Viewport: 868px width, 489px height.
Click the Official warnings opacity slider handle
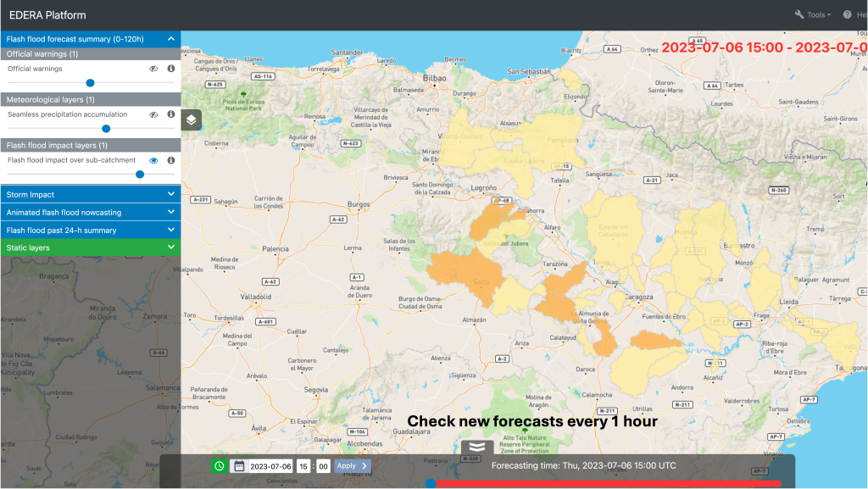pyautogui.click(x=90, y=83)
